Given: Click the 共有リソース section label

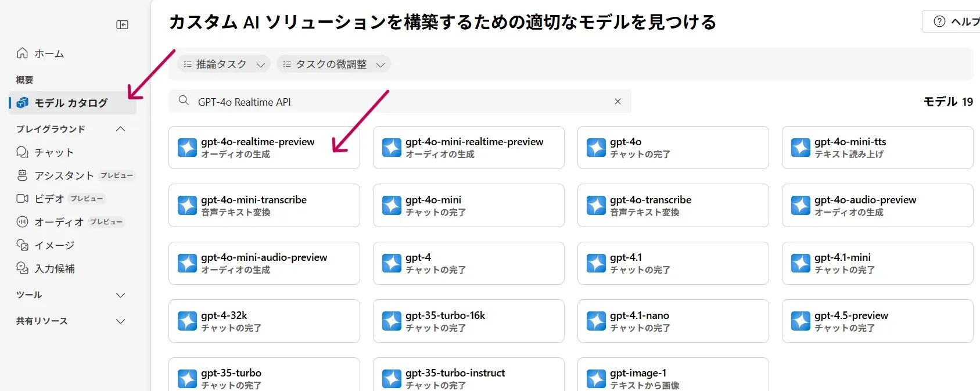Looking at the screenshot, I should tap(42, 321).
